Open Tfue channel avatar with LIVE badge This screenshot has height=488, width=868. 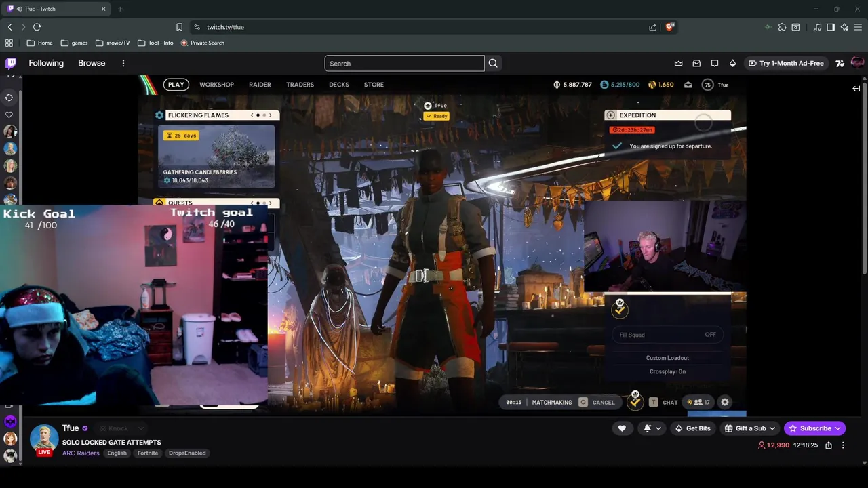[43, 440]
